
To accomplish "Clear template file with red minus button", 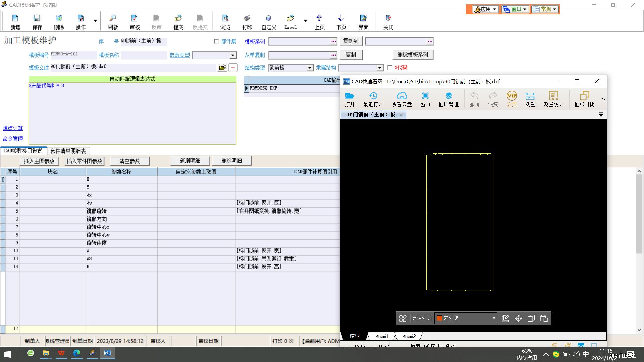I will click(x=233, y=68).
